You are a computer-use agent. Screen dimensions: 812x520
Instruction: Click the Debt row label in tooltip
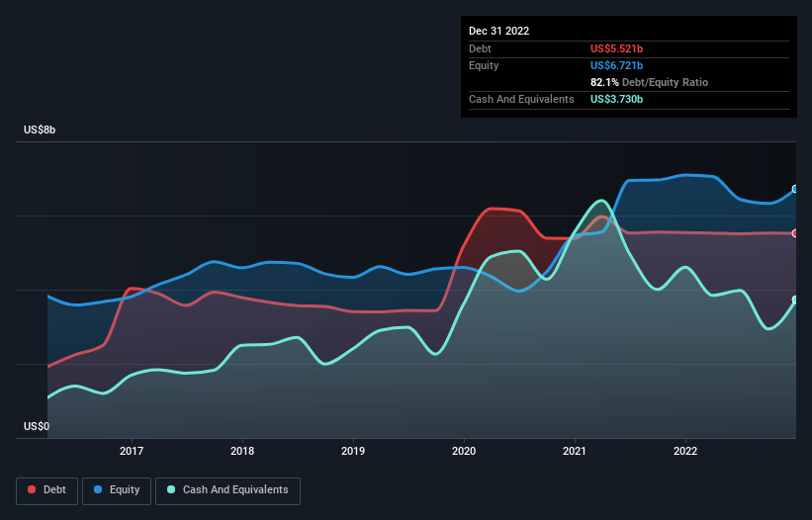click(480, 48)
